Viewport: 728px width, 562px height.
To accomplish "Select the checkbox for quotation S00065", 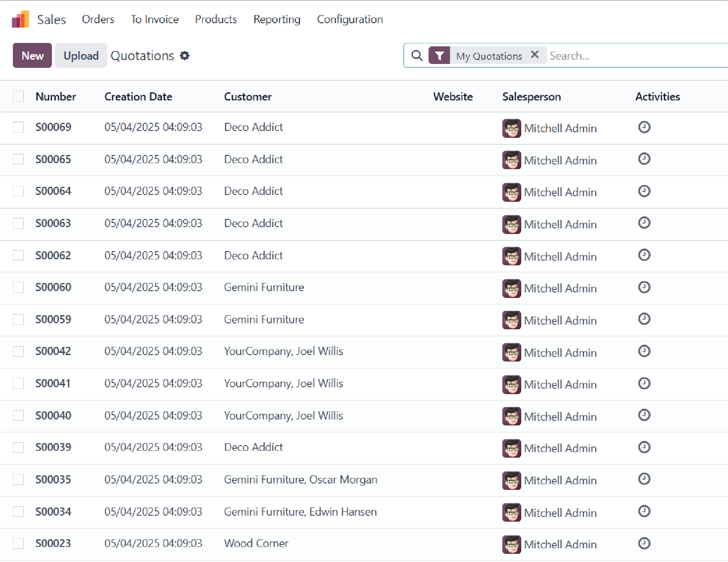I will click(x=18, y=159).
